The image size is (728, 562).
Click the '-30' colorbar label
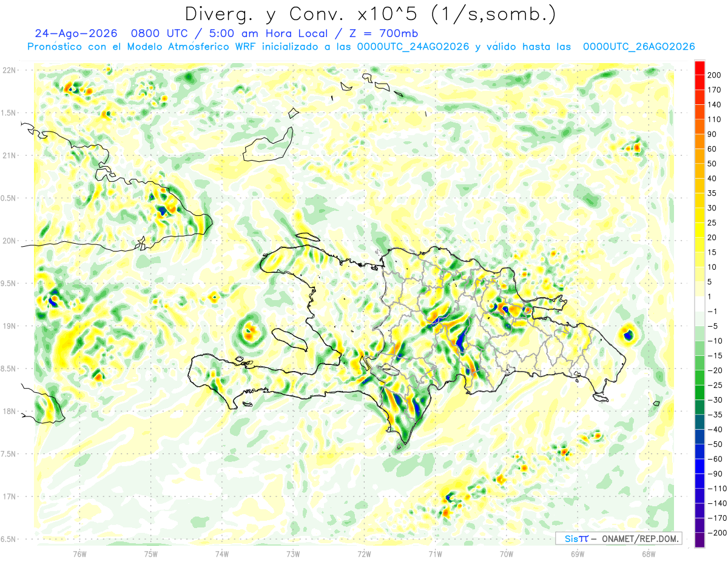pyautogui.click(x=715, y=400)
